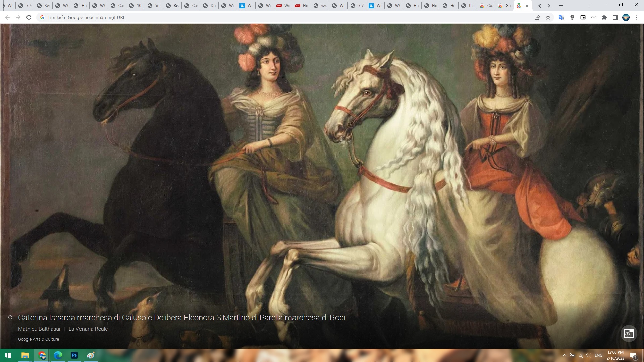This screenshot has height=362, width=644.
Task: Reload the current page
Action: [x=29, y=17]
